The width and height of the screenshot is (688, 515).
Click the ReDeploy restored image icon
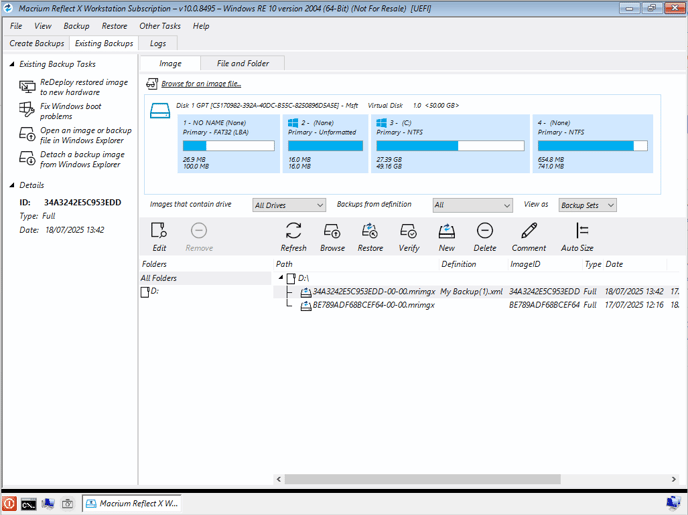pyautogui.click(x=27, y=86)
